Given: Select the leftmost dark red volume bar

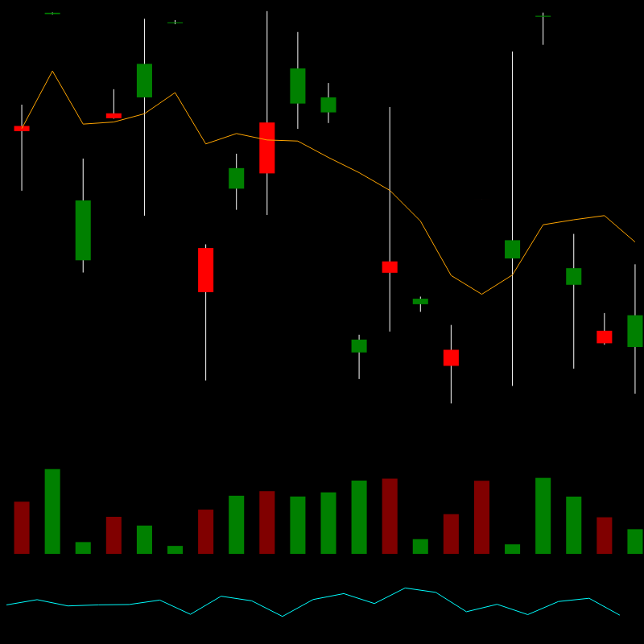Looking at the screenshot, I should [22, 527].
